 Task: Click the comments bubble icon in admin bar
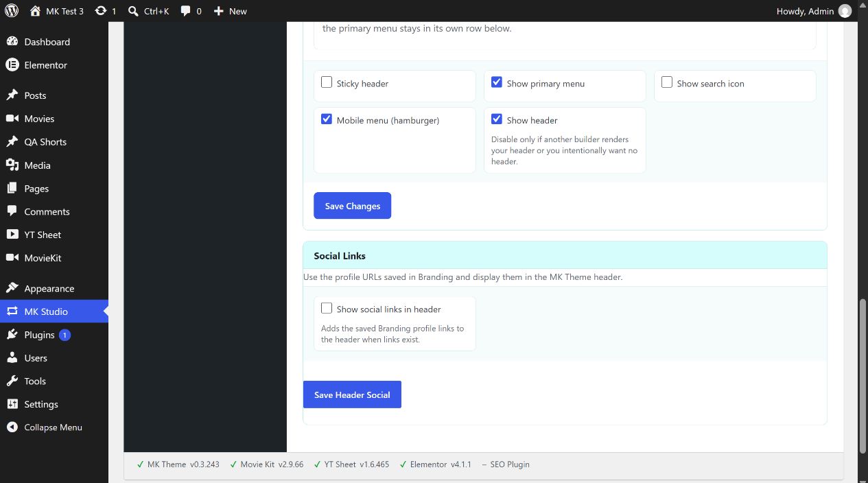(x=186, y=11)
